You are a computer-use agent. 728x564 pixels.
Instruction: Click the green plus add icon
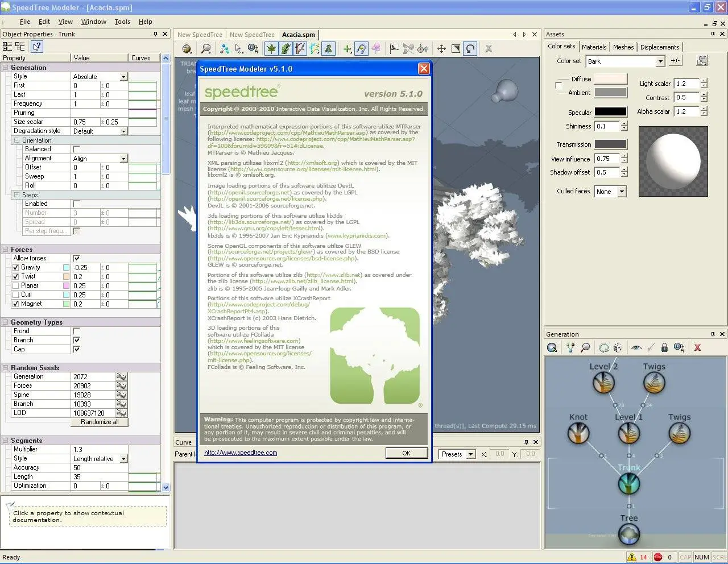tap(347, 49)
